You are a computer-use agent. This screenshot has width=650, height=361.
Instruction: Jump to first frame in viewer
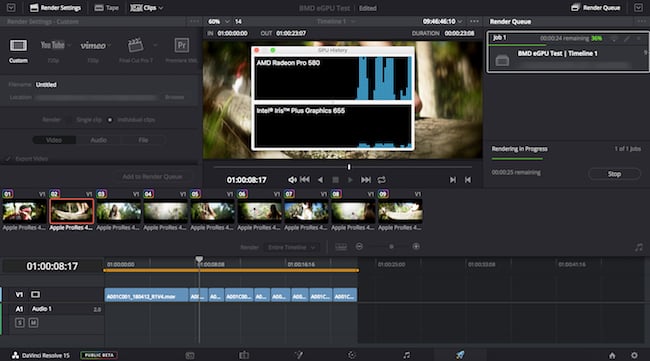(305, 180)
